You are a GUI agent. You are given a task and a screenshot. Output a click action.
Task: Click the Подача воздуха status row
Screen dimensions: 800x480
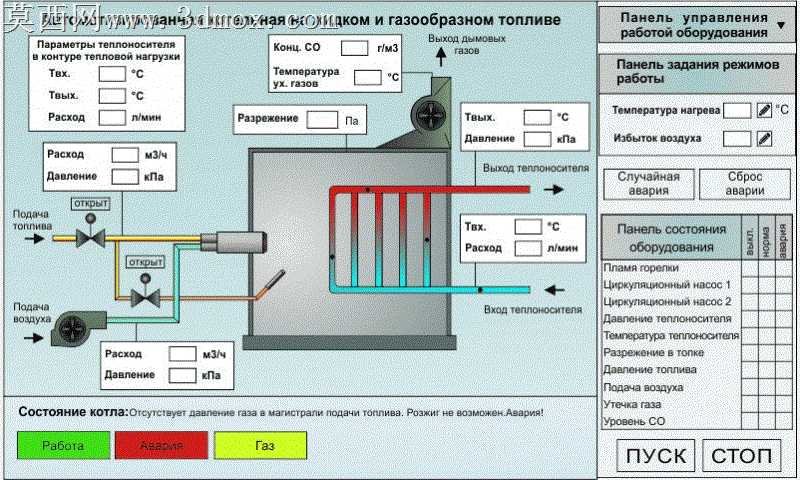coord(696,387)
